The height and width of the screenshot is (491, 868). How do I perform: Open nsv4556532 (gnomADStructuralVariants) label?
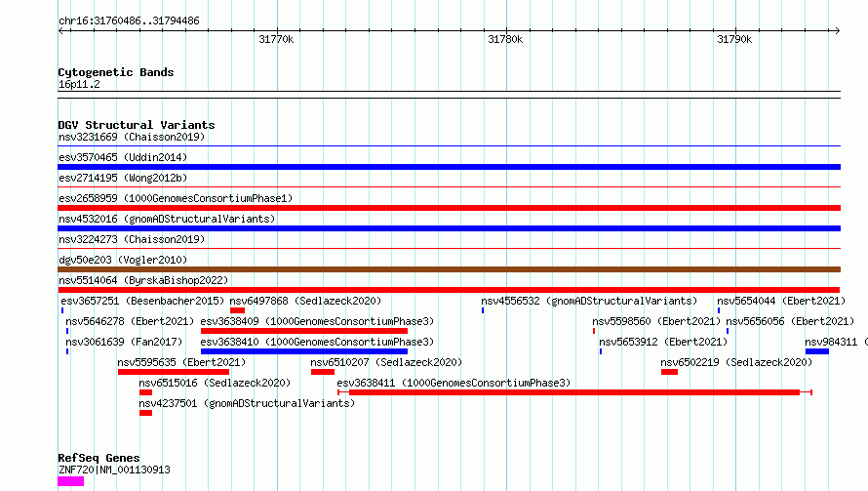tap(589, 301)
